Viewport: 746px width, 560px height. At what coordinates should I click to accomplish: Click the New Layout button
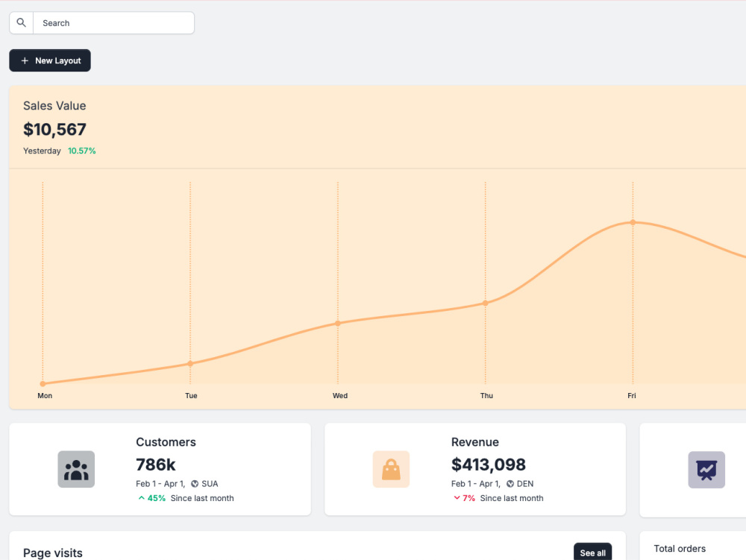click(x=50, y=60)
